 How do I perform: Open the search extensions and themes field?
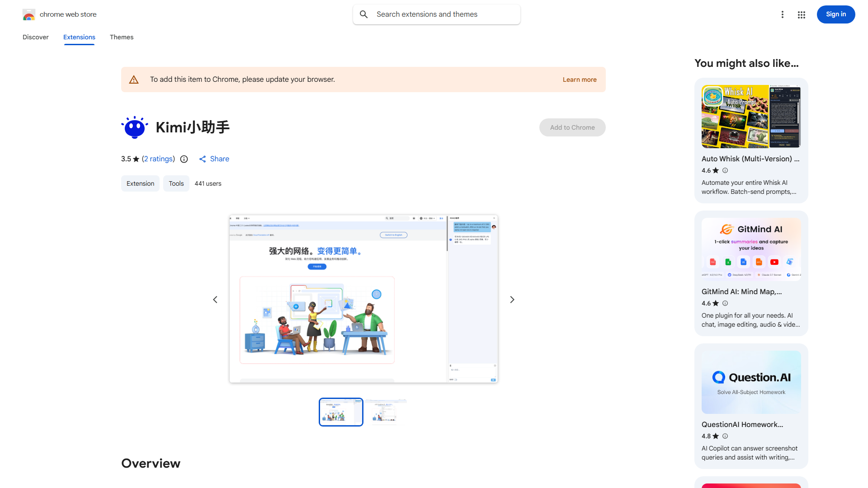coord(435,14)
